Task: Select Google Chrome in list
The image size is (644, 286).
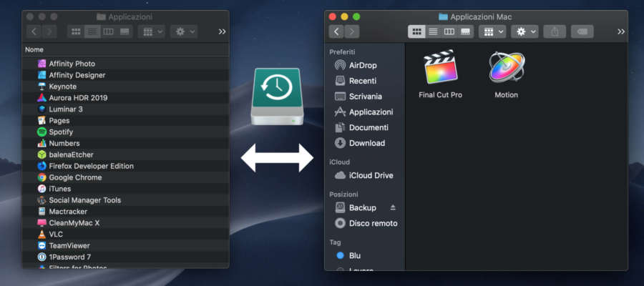Action: click(125, 177)
